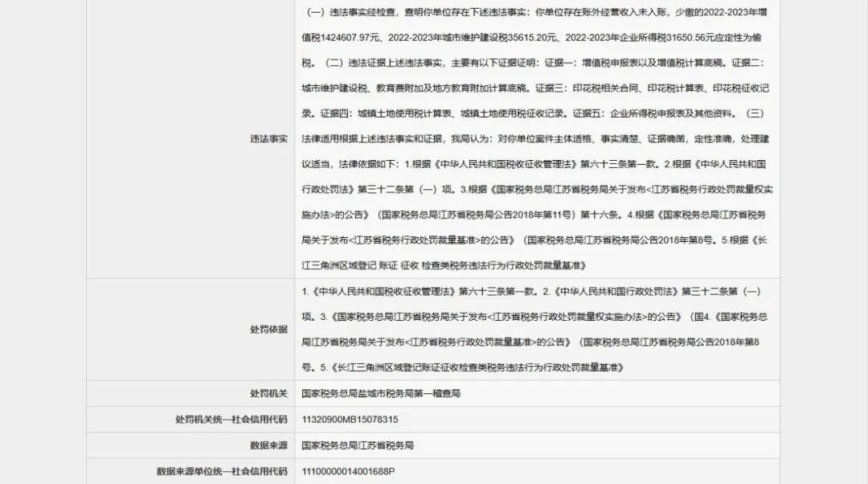Select credit code 11320900MB15078315
Image resolution: width=868 pixels, height=484 pixels.
click(x=350, y=420)
